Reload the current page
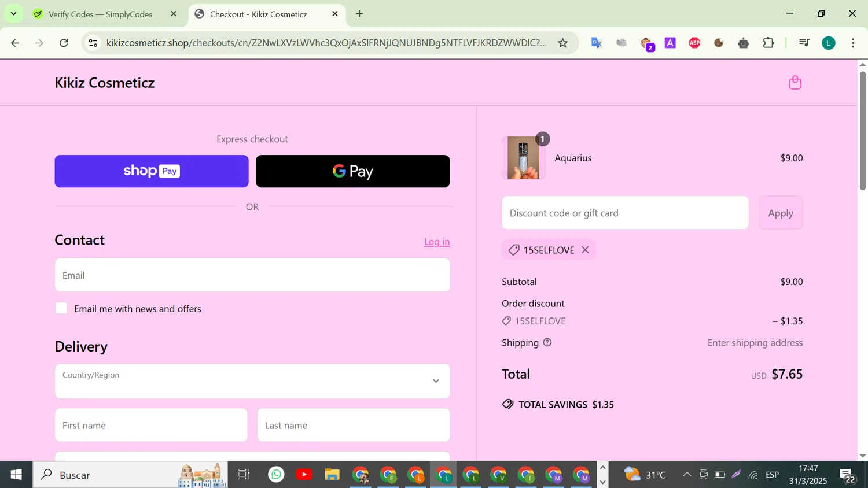868x488 pixels. click(64, 43)
